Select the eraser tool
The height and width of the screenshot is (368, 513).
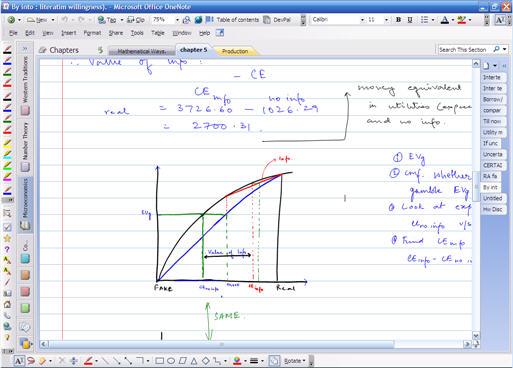(42, 361)
